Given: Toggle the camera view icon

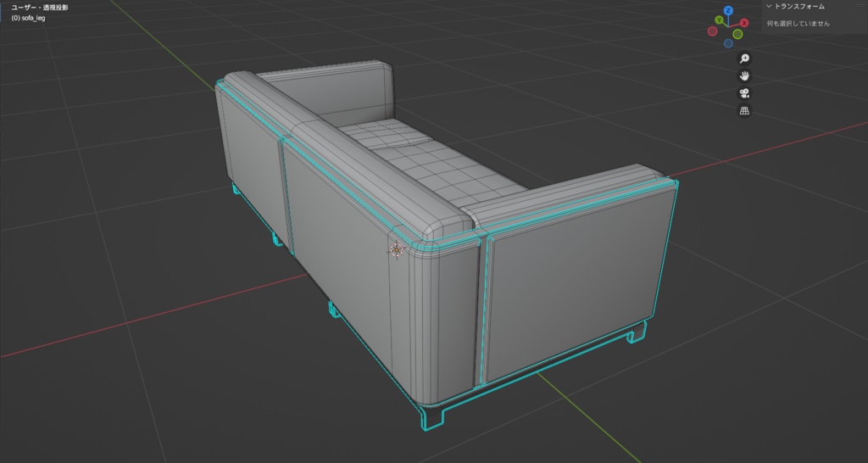Looking at the screenshot, I should 744,93.
